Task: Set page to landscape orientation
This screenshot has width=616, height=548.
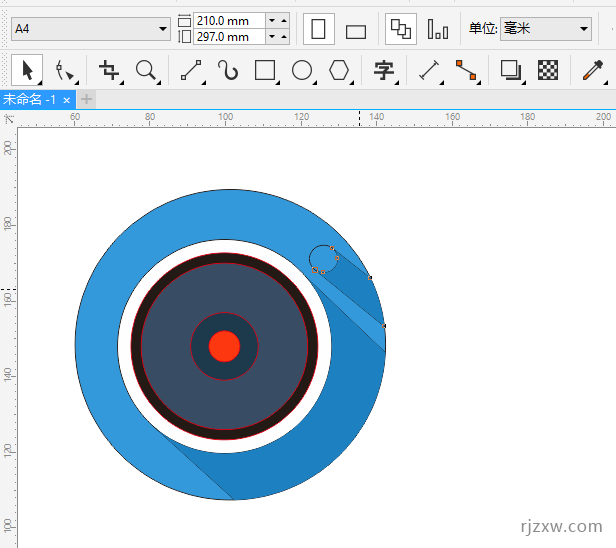Action: (356, 31)
